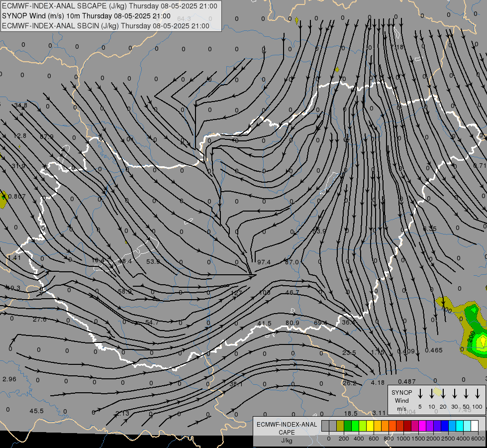Click the CAPE value 0.807
Image resolution: width=487 pixels, height=448 pixels.
pos(17,196)
